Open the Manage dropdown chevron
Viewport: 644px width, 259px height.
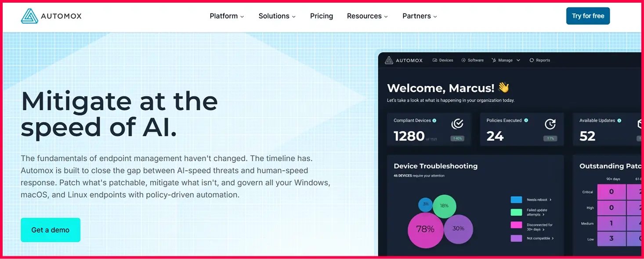pyautogui.click(x=518, y=60)
